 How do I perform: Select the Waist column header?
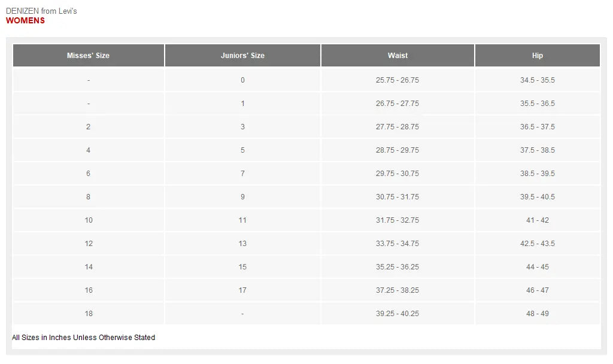397,56
